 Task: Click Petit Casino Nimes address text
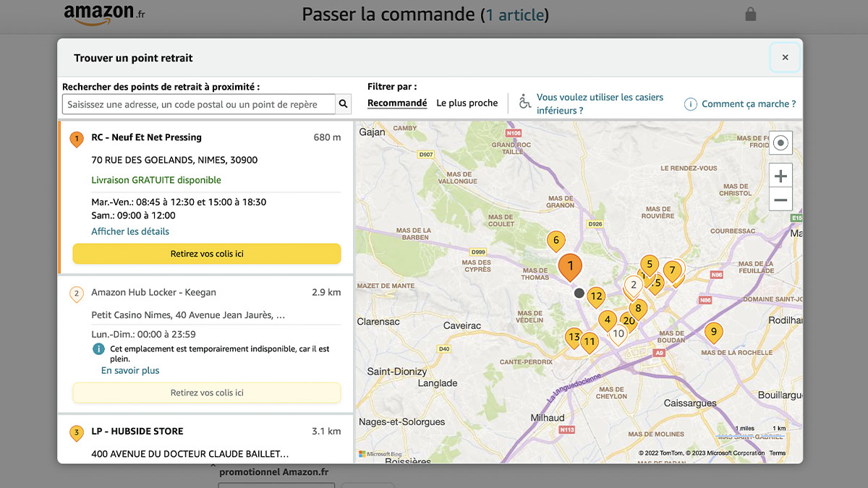188,314
